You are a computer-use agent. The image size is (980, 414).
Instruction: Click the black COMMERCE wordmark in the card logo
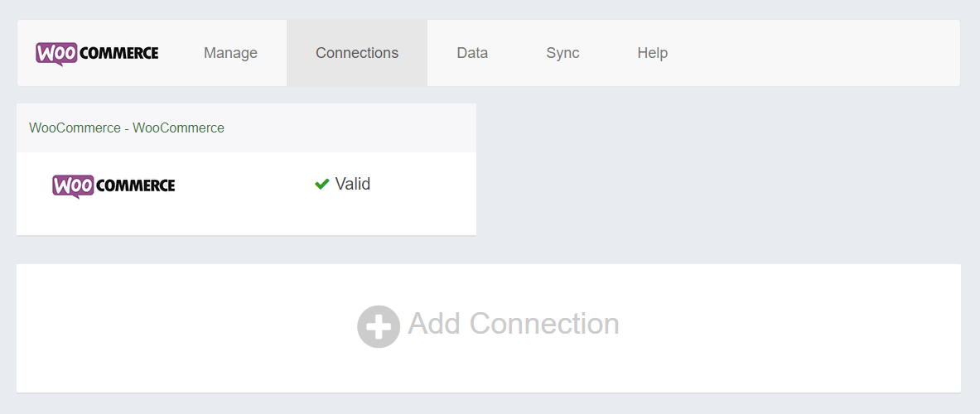click(136, 186)
